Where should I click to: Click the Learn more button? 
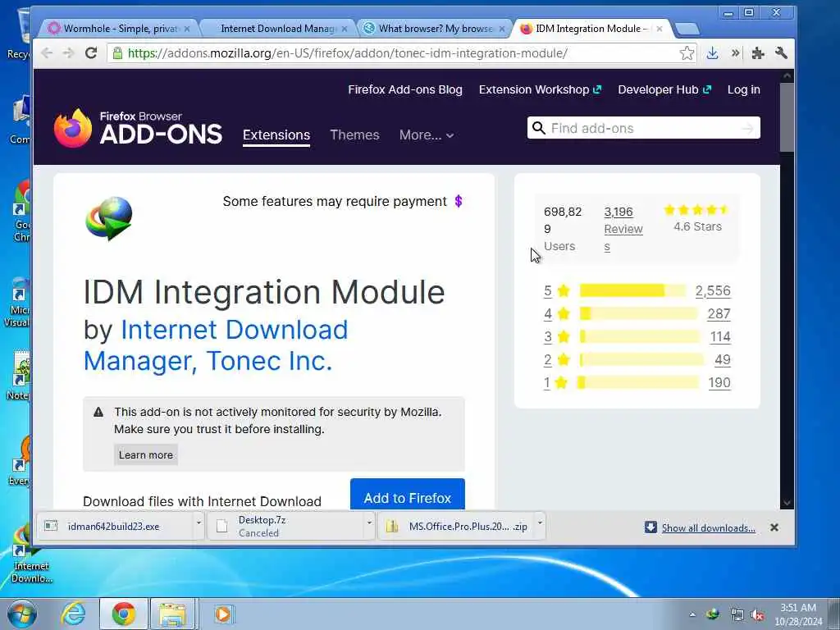[x=146, y=454]
